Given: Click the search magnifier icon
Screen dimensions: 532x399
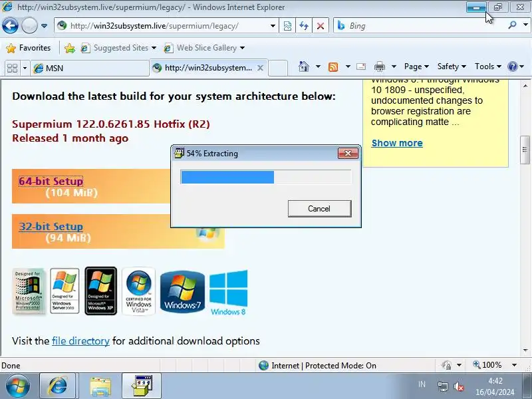Looking at the screenshot, I should tap(512, 25).
